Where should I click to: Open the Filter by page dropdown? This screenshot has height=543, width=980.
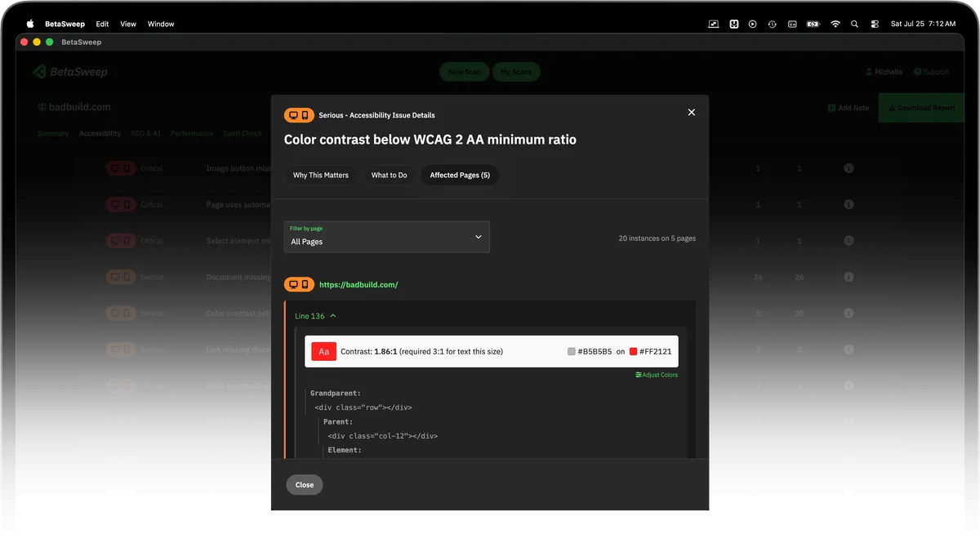[387, 237]
